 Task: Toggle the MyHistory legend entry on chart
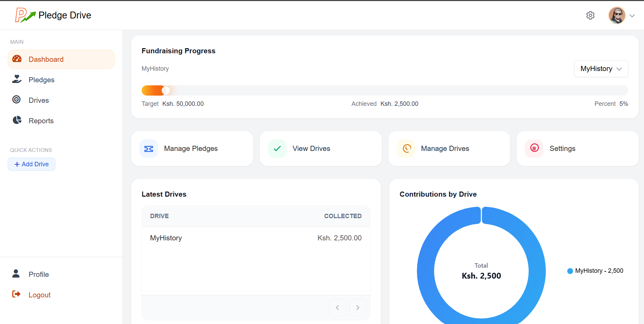coord(595,270)
